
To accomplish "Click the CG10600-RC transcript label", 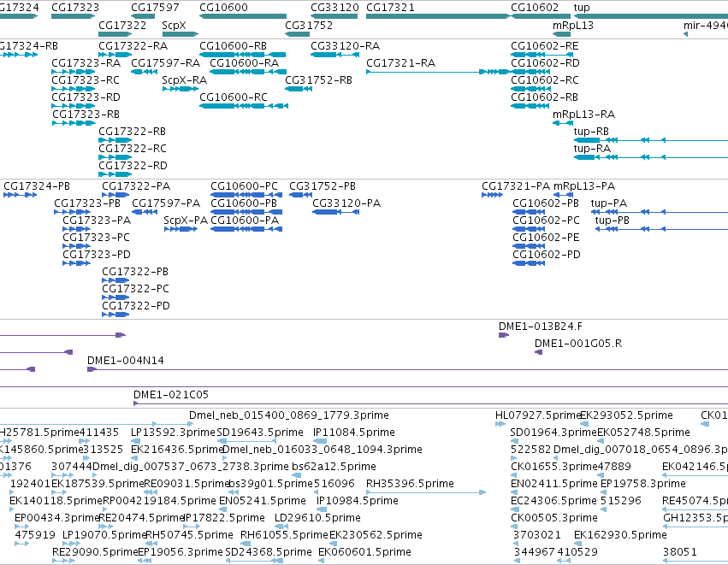I will pos(234,97).
